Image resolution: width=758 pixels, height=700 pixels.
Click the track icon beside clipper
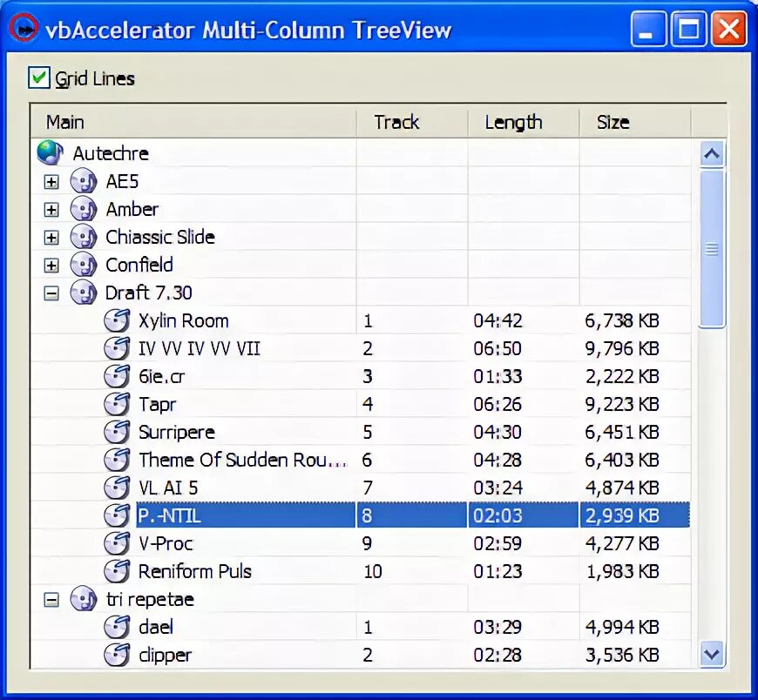[117, 655]
